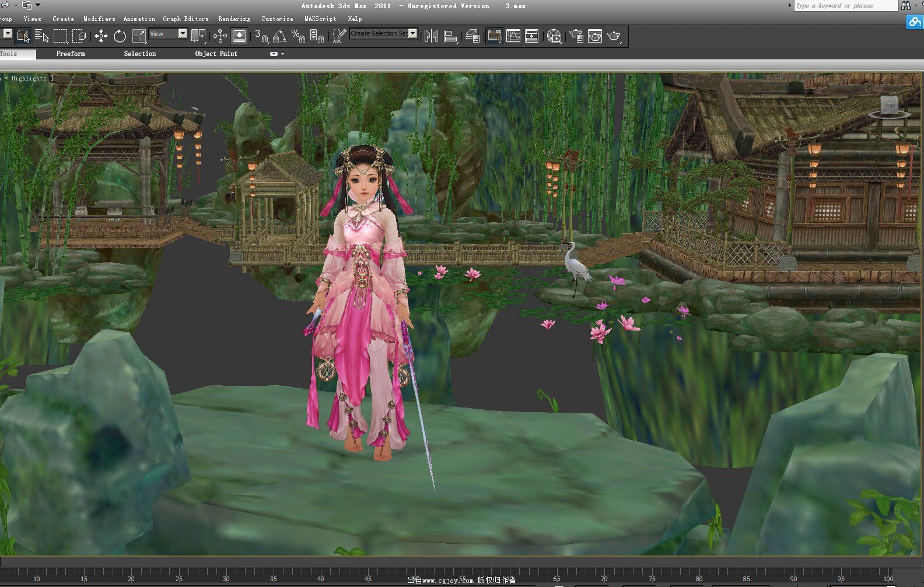The height and width of the screenshot is (587, 924).
Task: Open the View reference coordinate dropdown
Action: [x=183, y=33]
